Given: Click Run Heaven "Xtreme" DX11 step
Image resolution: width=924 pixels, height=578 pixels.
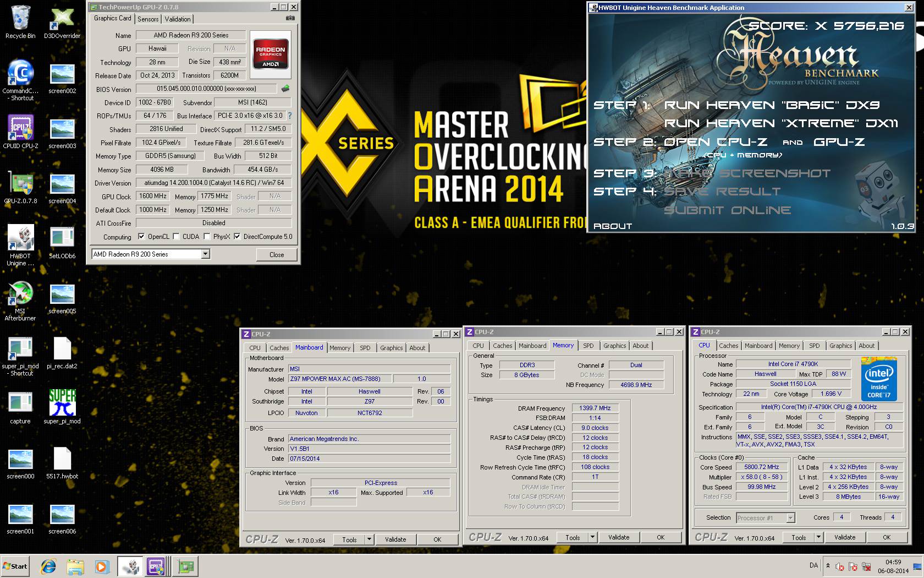Looking at the screenshot, I should click(781, 123).
